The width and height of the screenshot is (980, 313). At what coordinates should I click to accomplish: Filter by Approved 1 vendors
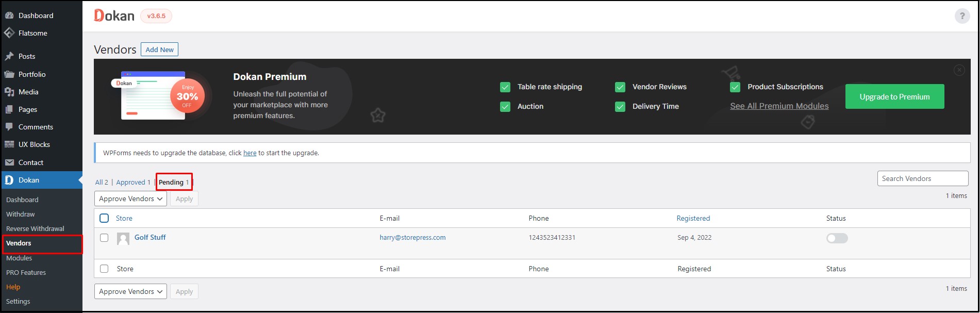tap(133, 183)
